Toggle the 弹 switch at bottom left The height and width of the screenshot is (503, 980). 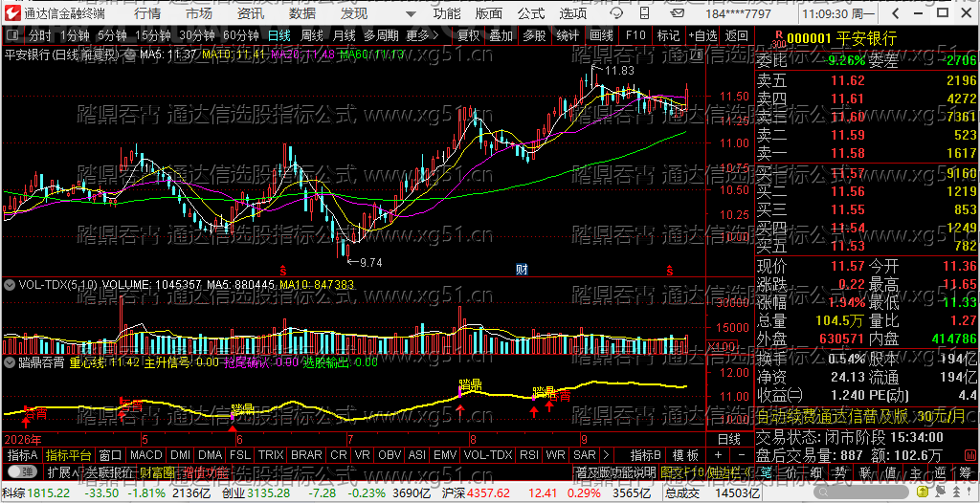click(21, 471)
